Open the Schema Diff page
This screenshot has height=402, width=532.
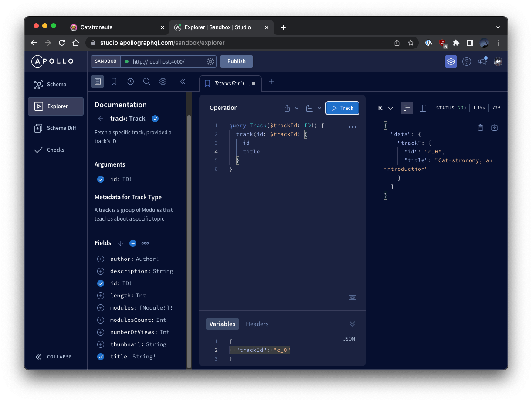tap(55, 128)
